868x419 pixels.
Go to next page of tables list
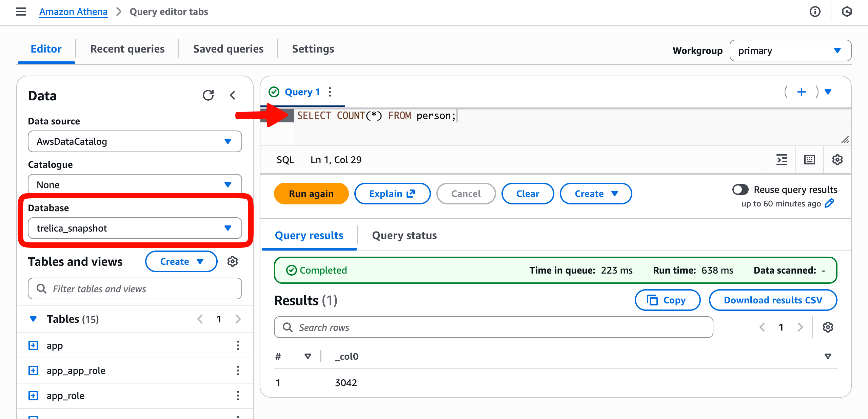click(238, 319)
